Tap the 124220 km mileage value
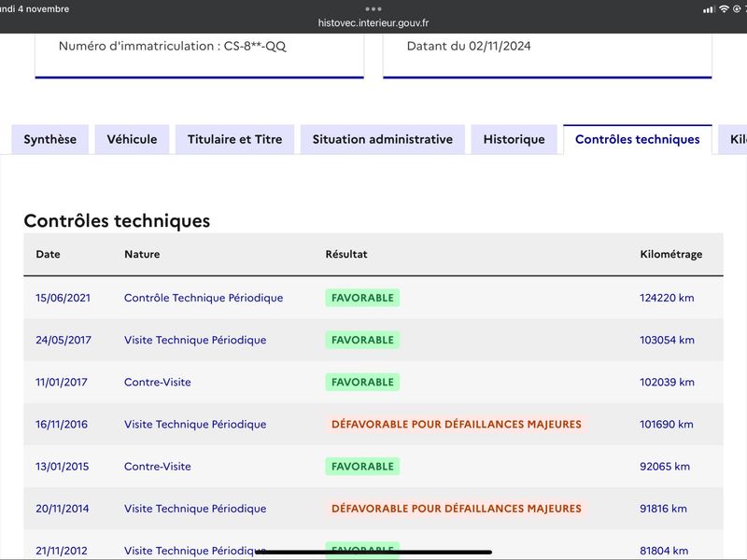 click(x=667, y=298)
